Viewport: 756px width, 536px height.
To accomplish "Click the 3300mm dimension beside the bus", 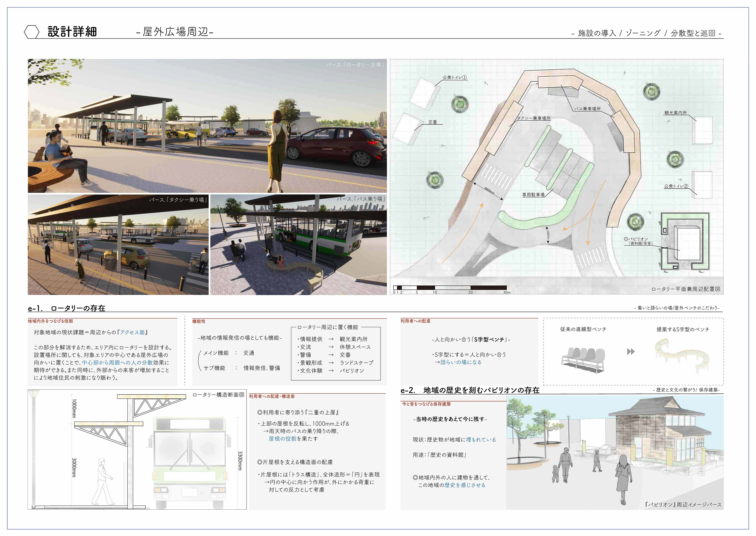I will point(240,460).
